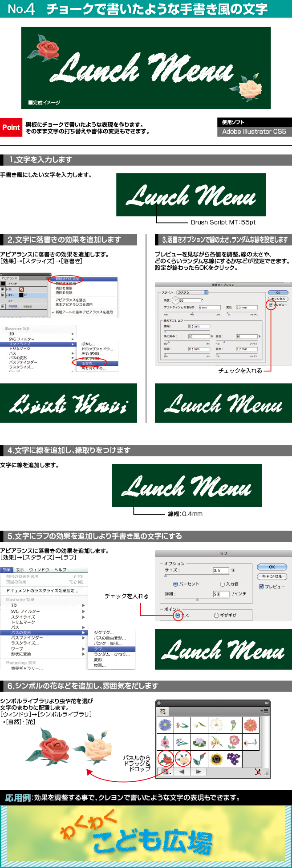This screenshot has height=868, width=292.
Task: Enable プレビュー checkbox in ラフ dialog
Action: tap(261, 587)
